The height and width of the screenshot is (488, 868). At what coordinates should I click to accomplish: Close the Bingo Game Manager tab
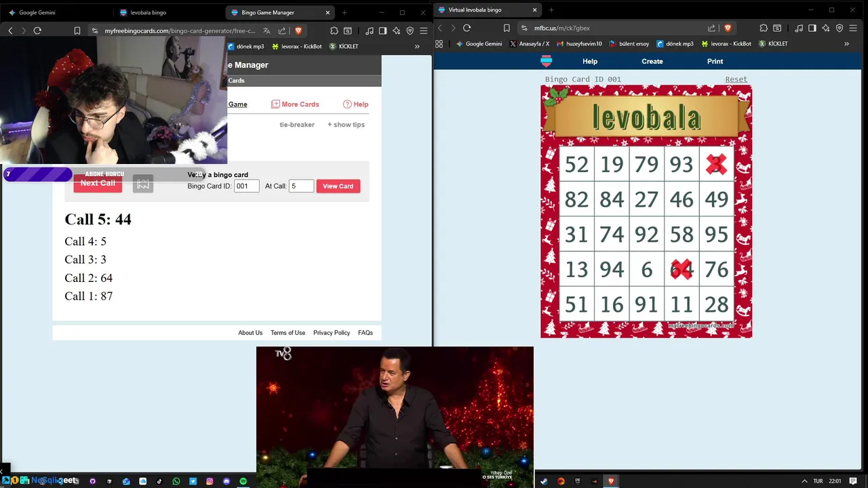point(328,12)
